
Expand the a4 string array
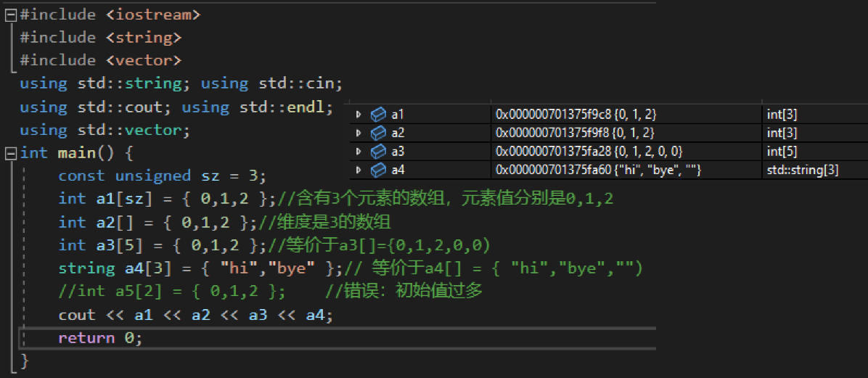[x=358, y=170]
